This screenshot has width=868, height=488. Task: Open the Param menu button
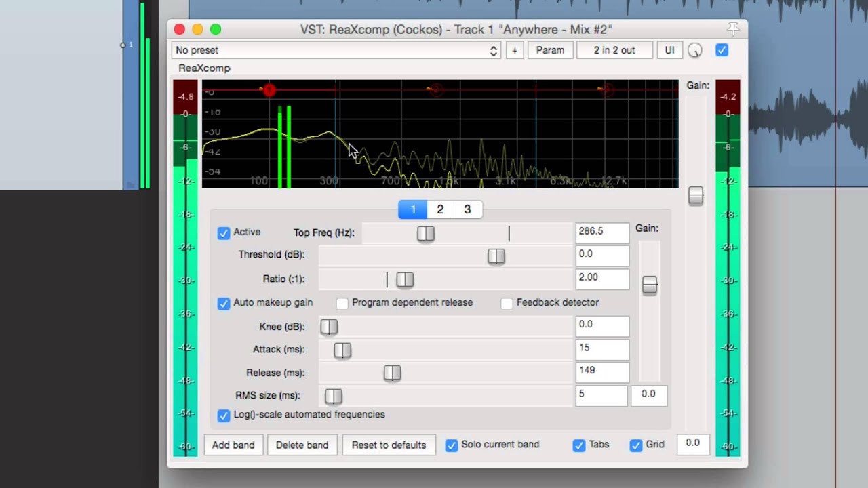pyautogui.click(x=550, y=50)
